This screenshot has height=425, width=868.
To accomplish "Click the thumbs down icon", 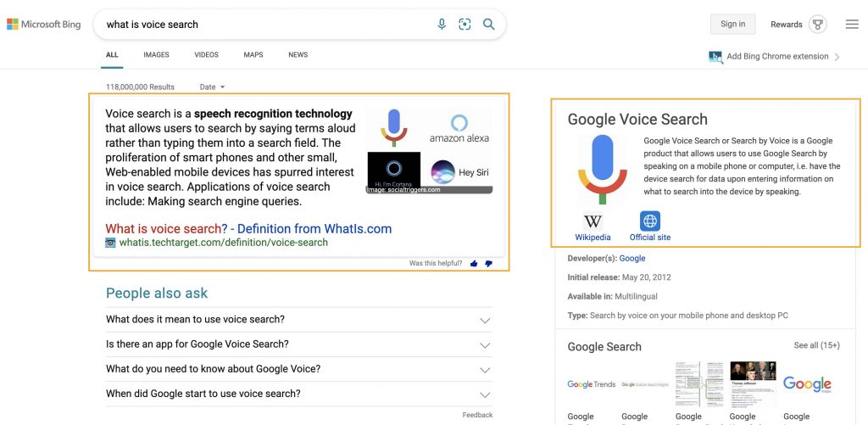I will (x=488, y=264).
